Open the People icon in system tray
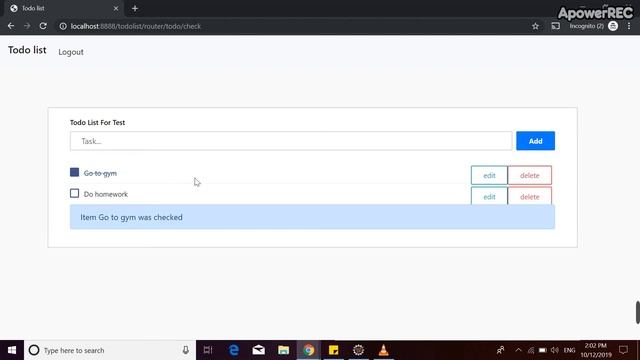Image resolution: width=640 pixels, height=360 pixels. click(x=500, y=350)
